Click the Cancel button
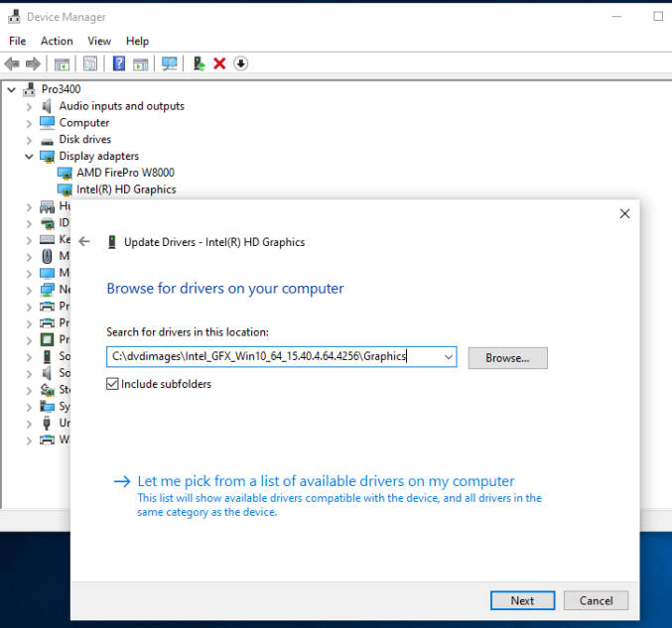Screen dimensions: 672x628 [x=596, y=600]
